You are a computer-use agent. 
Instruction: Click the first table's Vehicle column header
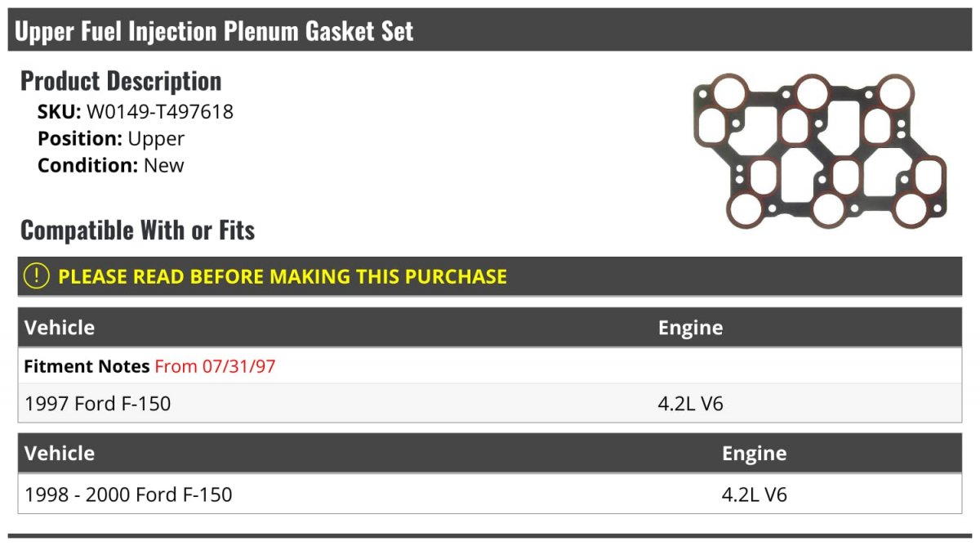point(60,328)
